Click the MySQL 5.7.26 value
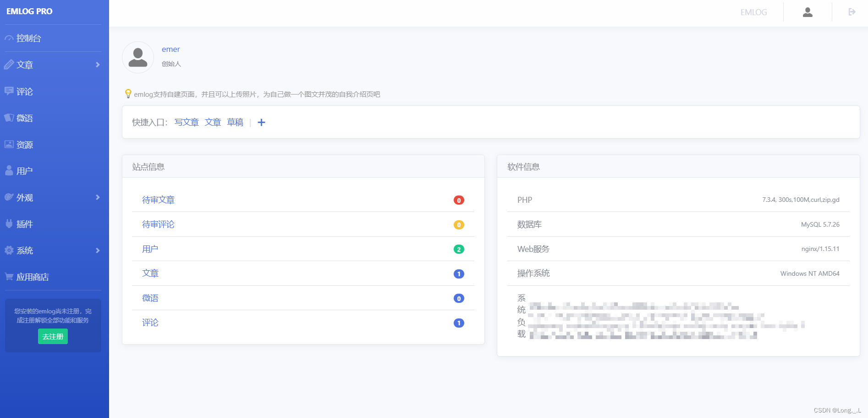 [x=820, y=224]
